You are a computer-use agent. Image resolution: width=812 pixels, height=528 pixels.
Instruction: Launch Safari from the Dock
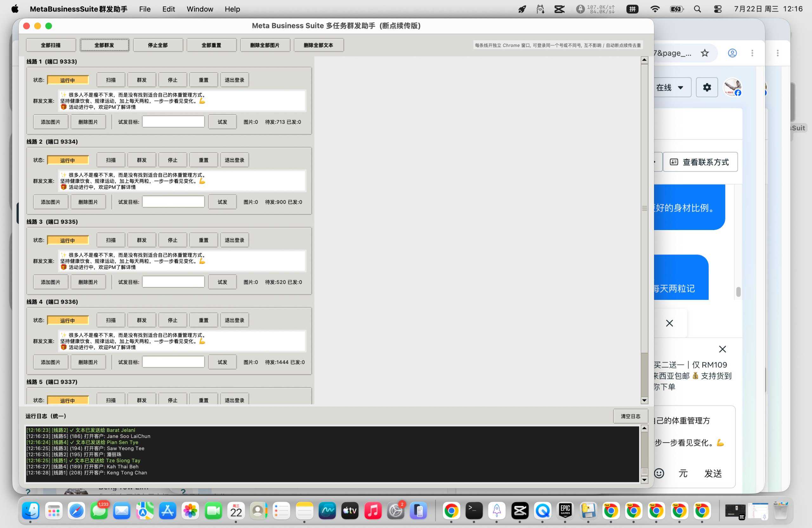[x=76, y=511]
